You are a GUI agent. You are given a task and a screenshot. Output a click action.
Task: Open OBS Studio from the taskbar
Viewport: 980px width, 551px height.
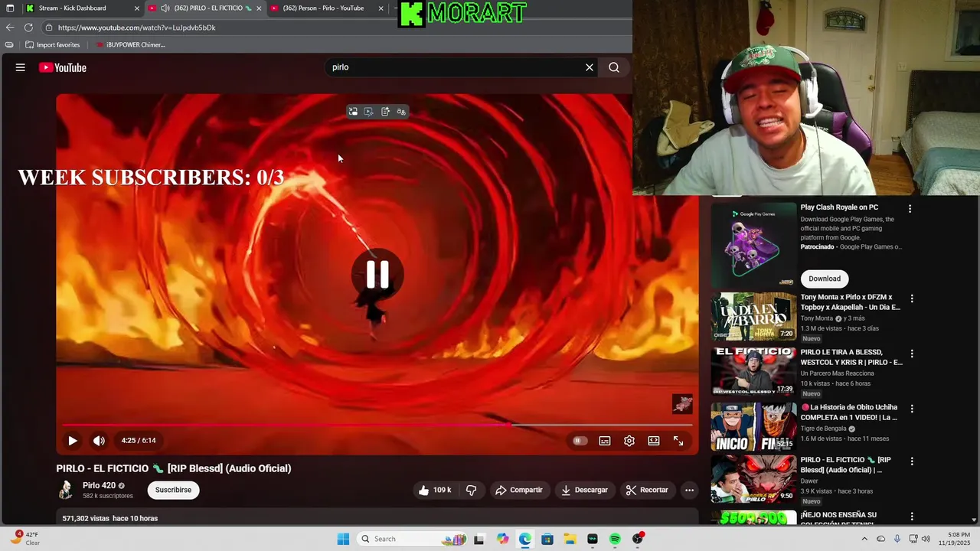638,539
